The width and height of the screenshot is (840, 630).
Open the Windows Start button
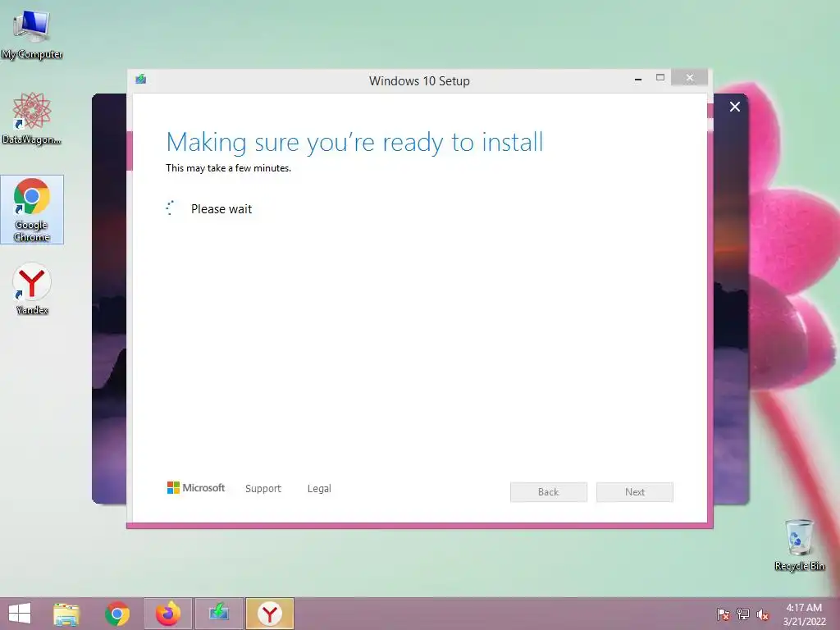pos(20,614)
